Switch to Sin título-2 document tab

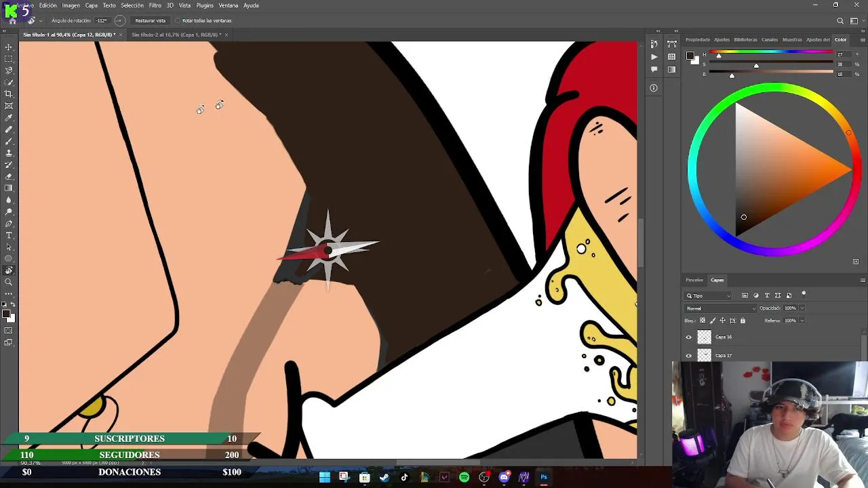[x=176, y=35]
